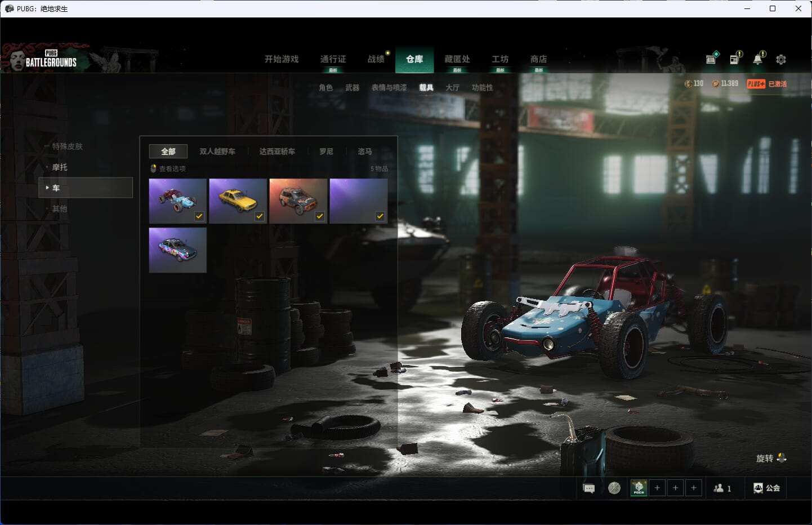Filter skins by 罗尼
This screenshot has width=812, height=525.
click(x=326, y=152)
